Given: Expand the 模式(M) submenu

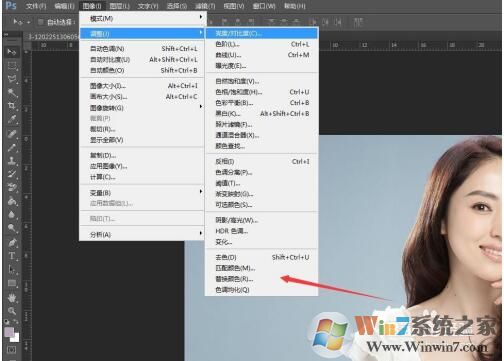Looking at the screenshot, I should click(143, 18).
